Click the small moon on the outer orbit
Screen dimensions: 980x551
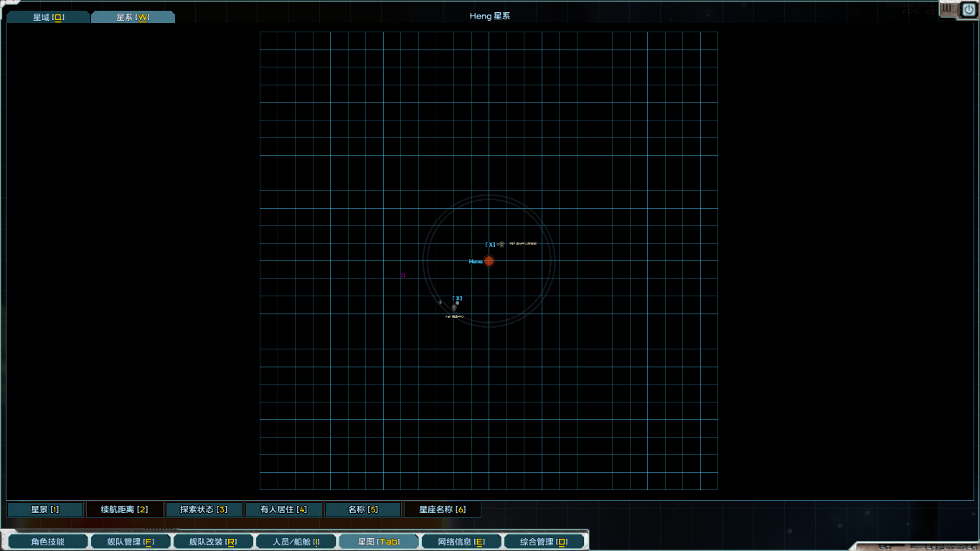[x=440, y=303]
